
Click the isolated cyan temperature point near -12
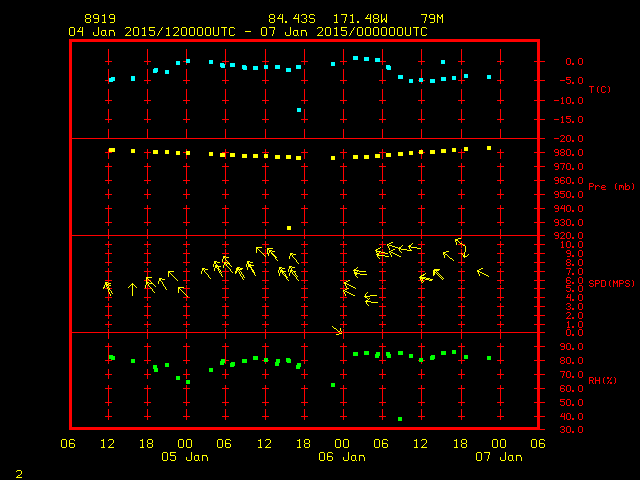click(299, 110)
